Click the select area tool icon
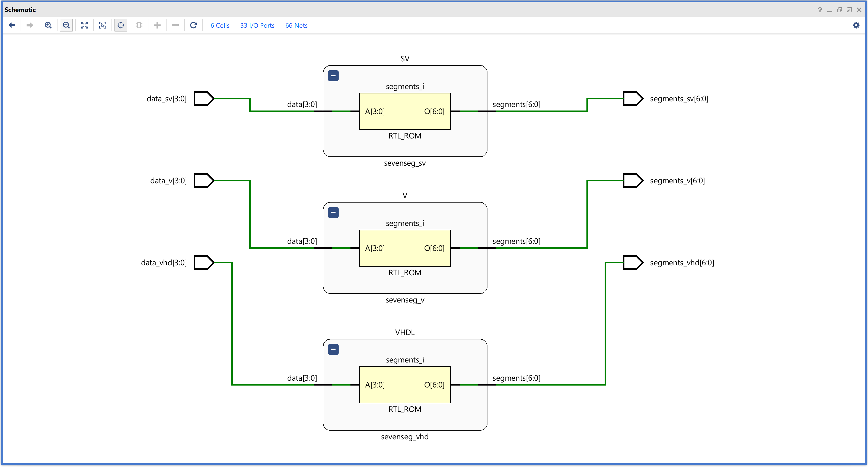Image resolution: width=868 pixels, height=467 pixels. coord(103,25)
